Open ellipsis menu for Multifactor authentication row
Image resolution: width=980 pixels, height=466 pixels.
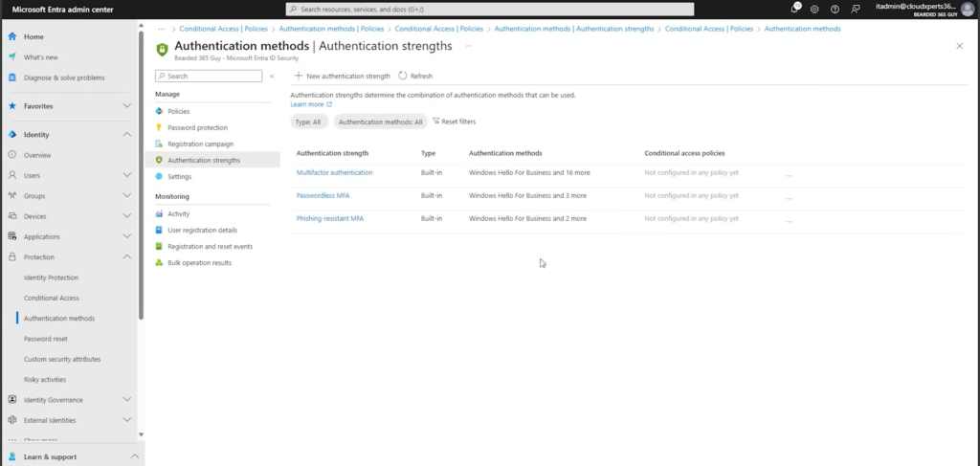click(x=789, y=175)
